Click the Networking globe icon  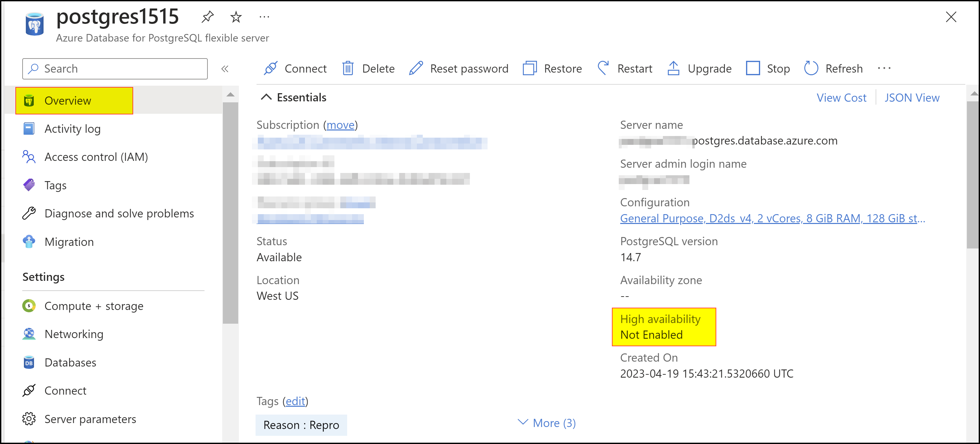click(x=29, y=334)
